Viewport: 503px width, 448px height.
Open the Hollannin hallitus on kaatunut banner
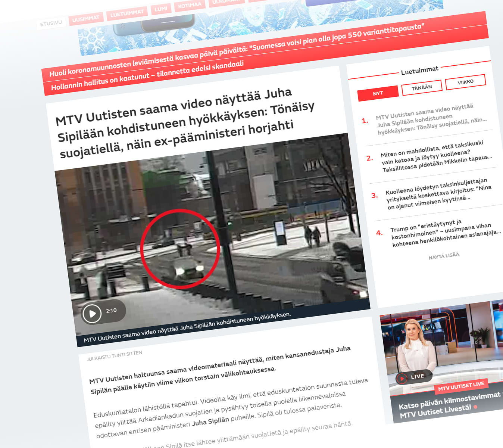[x=147, y=76]
